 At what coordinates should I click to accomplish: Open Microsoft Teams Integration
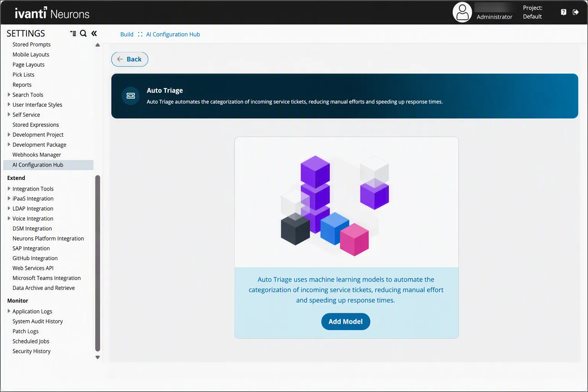[47, 278]
